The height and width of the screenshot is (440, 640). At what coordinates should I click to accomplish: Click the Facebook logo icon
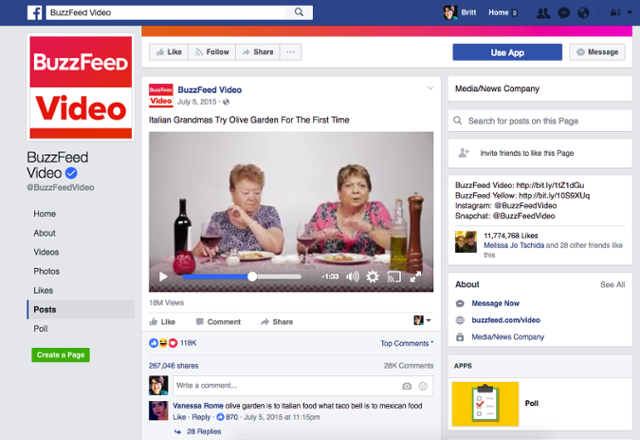point(35,13)
